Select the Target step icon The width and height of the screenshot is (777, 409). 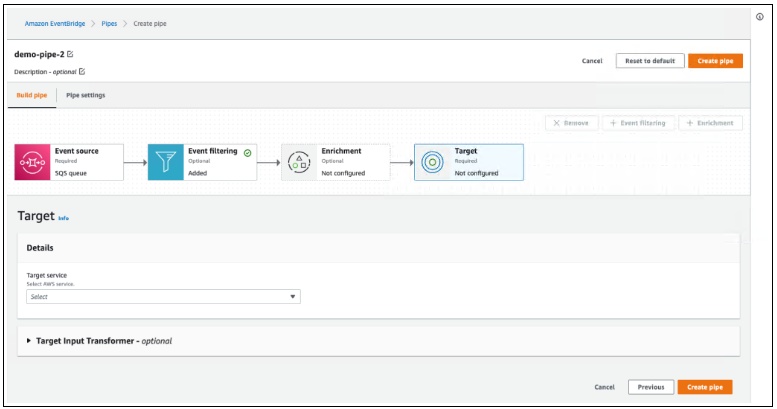(432, 162)
